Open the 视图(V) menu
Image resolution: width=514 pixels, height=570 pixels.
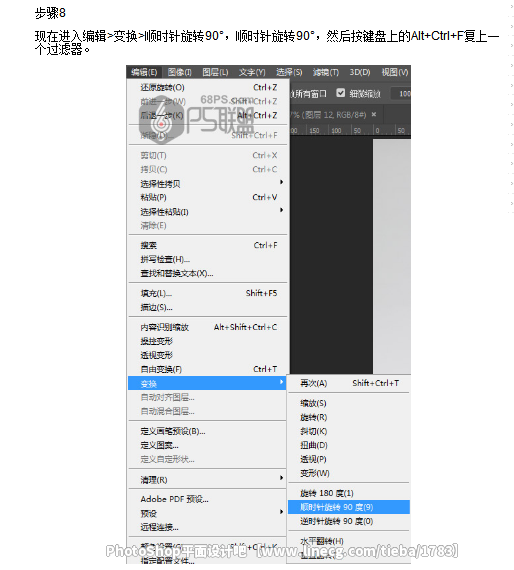tap(395, 72)
